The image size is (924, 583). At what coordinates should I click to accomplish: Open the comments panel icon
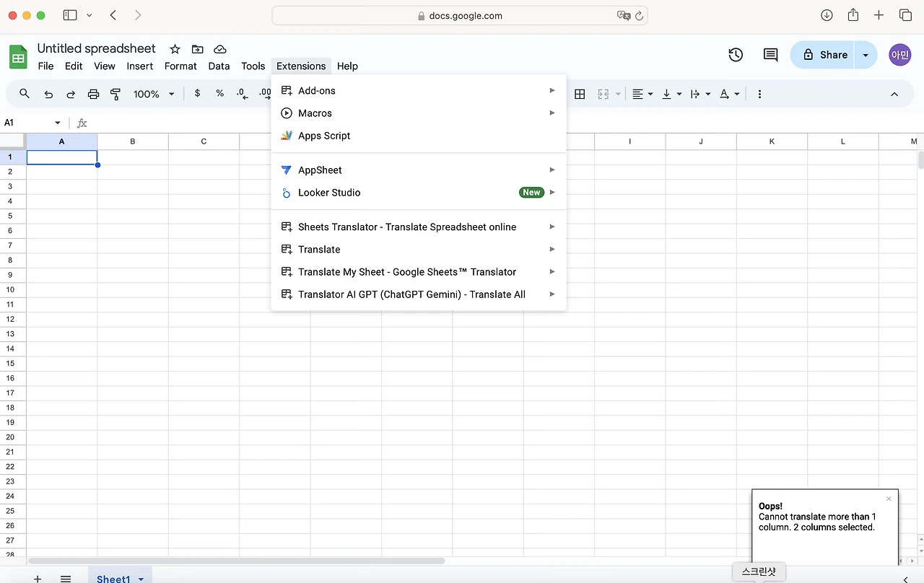tap(771, 55)
